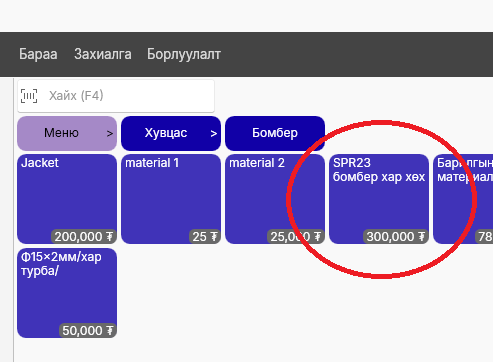
Task: Click the barcode scan icon
Action: (29, 96)
